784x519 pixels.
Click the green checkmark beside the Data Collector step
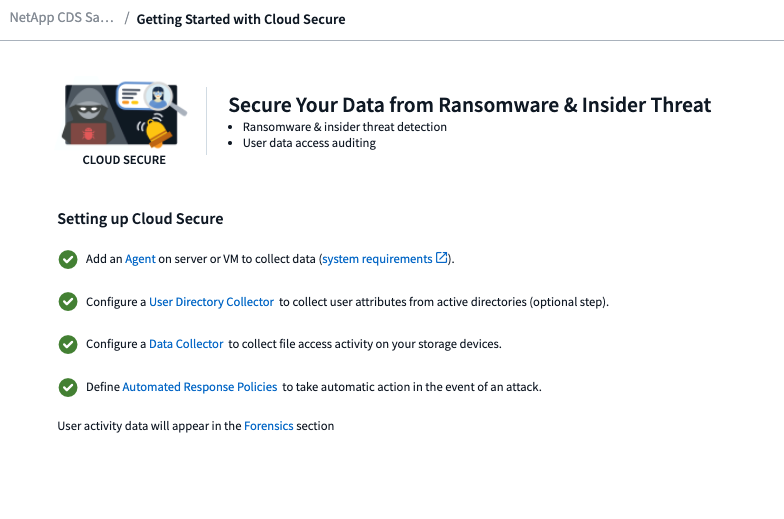(x=68, y=344)
